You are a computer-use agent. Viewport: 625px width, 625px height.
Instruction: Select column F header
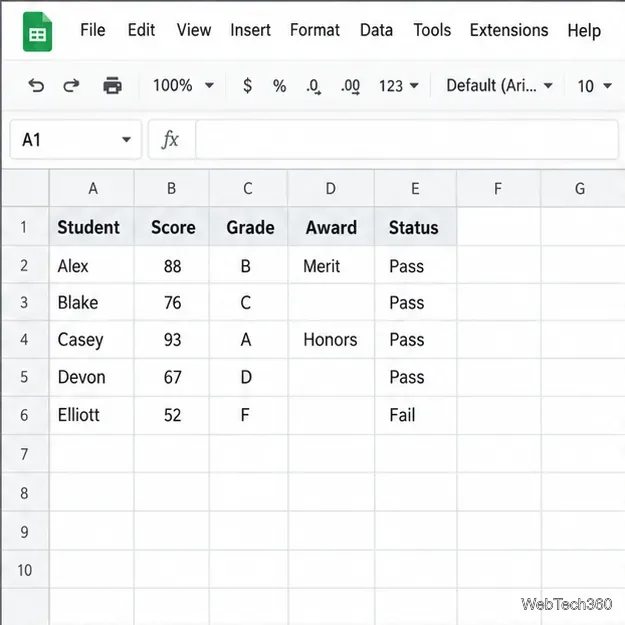pos(498,188)
